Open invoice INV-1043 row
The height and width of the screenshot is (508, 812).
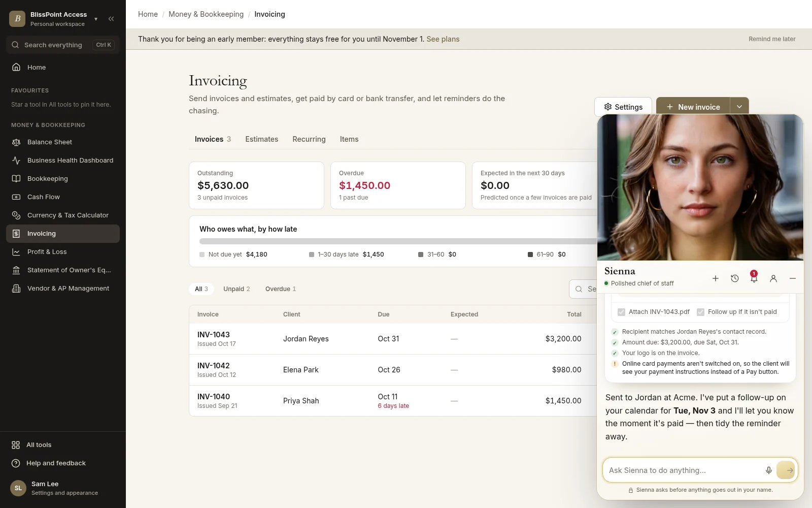(x=393, y=339)
